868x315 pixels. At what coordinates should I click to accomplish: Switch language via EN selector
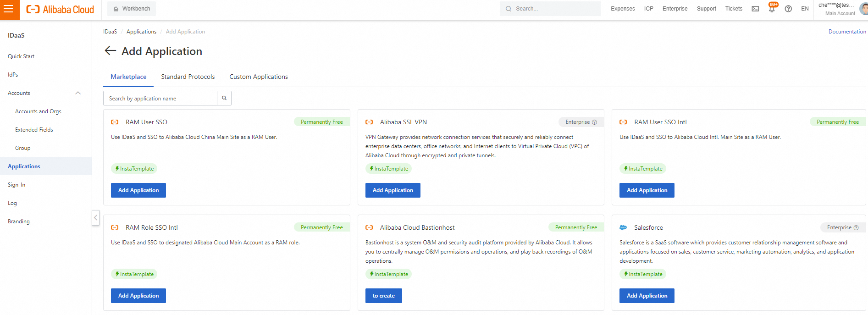point(805,9)
